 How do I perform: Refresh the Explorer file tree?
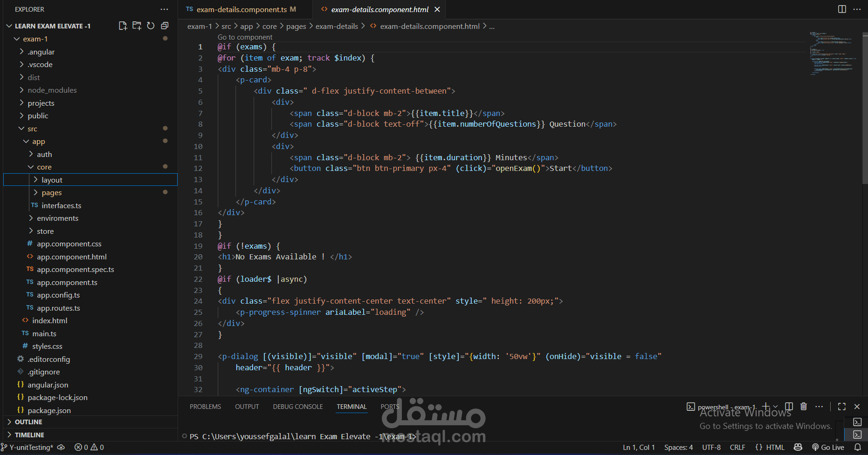click(151, 26)
